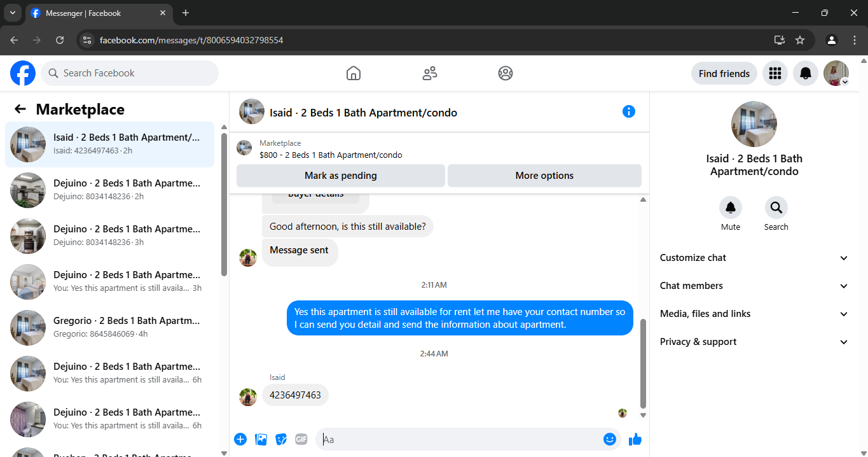The width and height of the screenshot is (868, 457).
Task: Go back in browser history
Action: click(x=14, y=40)
